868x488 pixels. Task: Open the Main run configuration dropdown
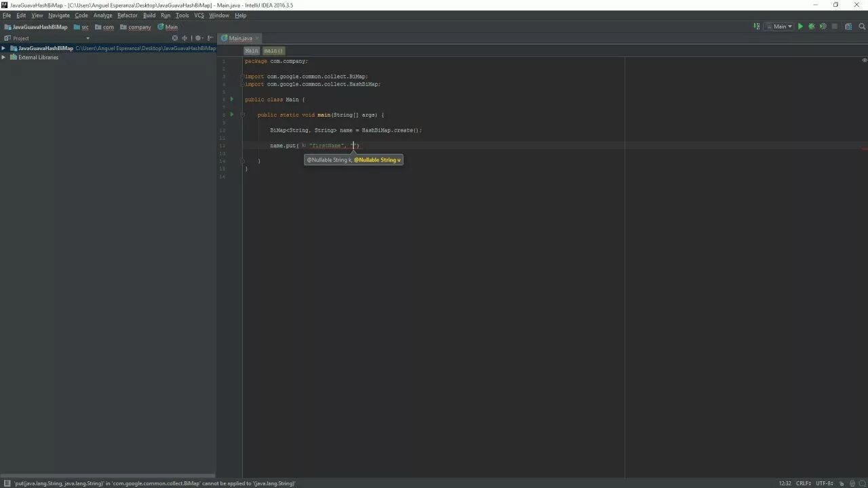tap(780, 26)
